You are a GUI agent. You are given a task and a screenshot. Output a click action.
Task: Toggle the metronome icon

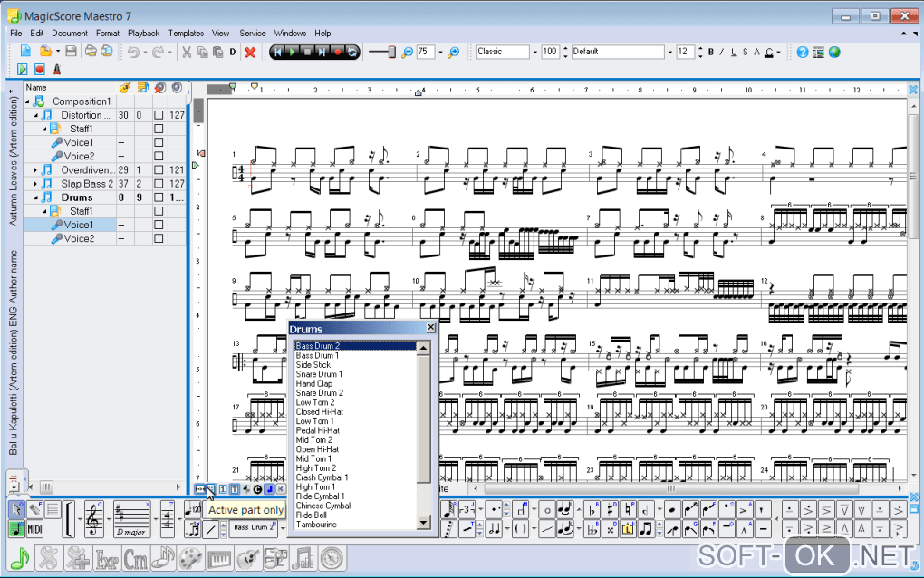click(x=56, y=70)
